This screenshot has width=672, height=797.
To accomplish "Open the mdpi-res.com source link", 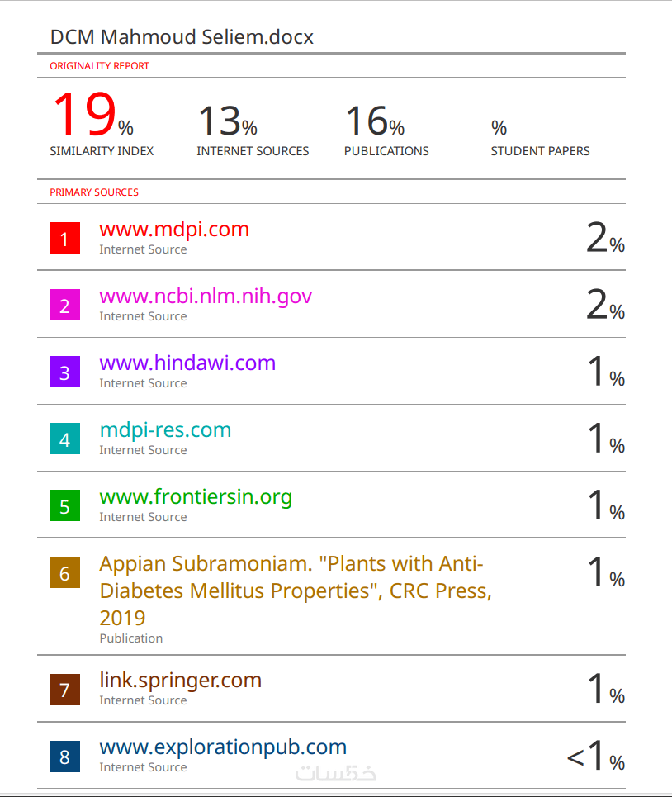I will (x=165, y=429).
